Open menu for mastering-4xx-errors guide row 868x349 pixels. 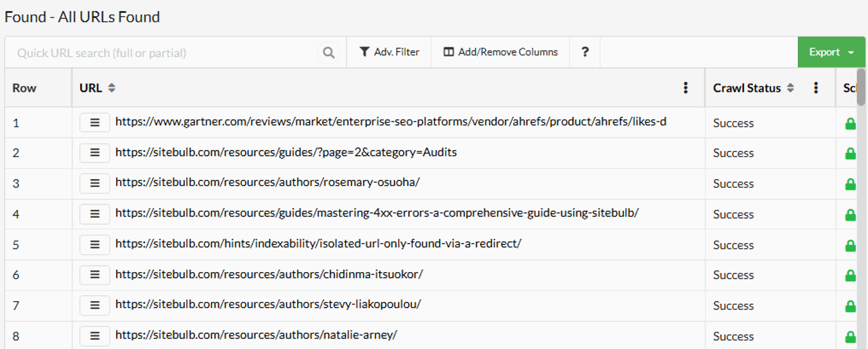(x=95, y=214)
